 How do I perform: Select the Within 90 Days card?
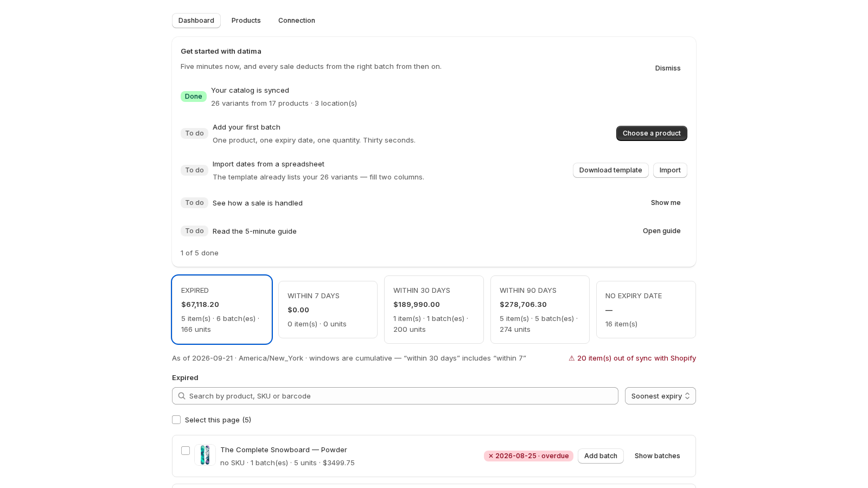(540, 310)
